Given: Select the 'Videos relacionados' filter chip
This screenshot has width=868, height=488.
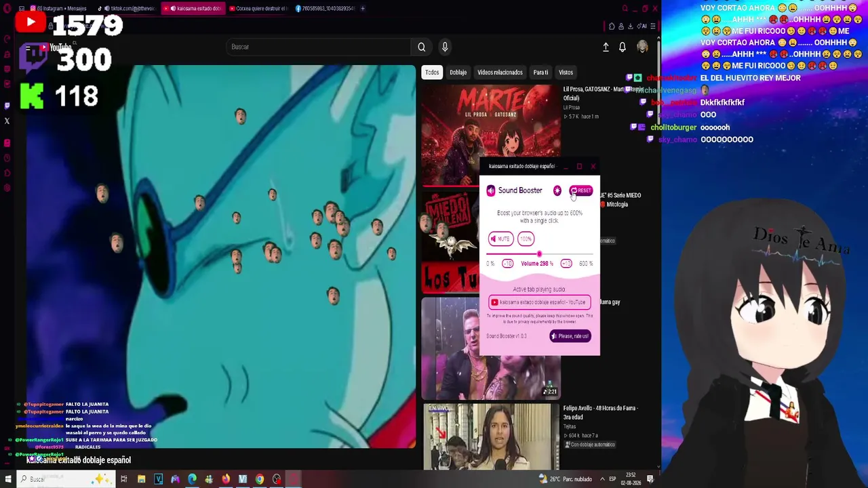Looking at the screenshot, I should (x=500, y=73).
